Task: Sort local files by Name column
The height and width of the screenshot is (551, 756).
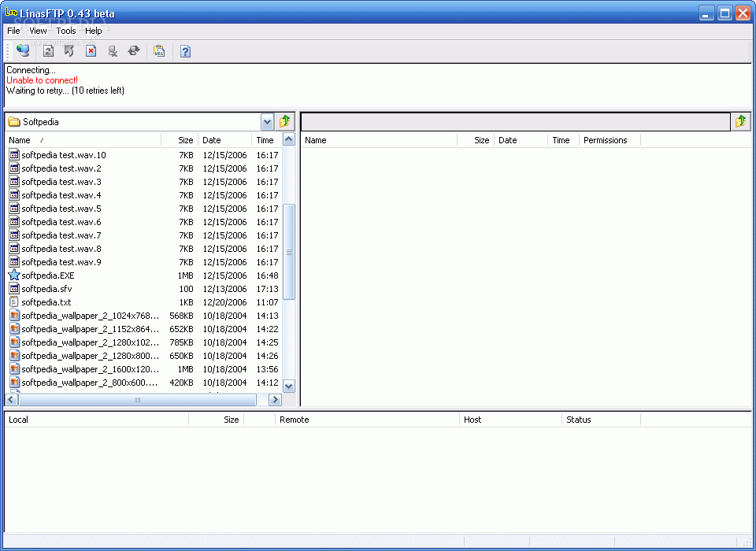Action: click(83, 140)
